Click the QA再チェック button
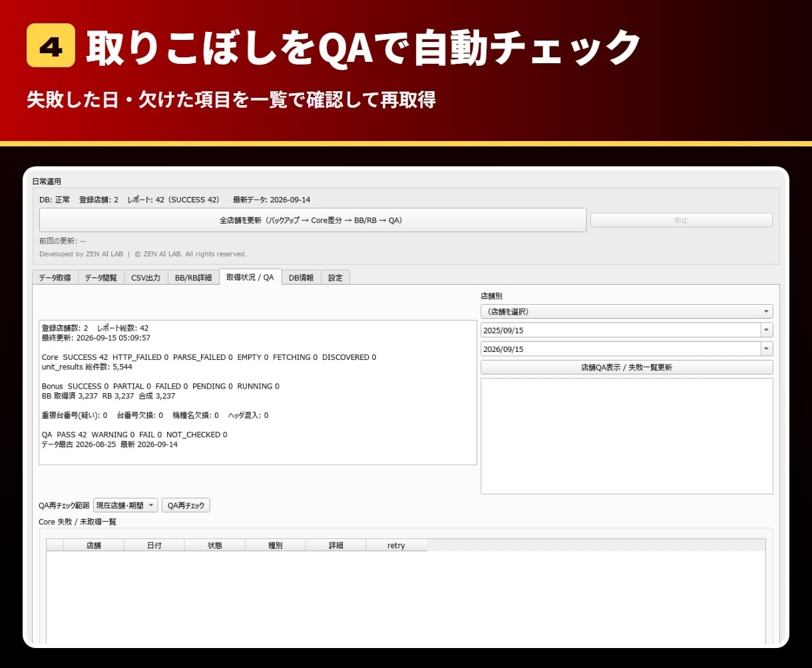812x668 pixels. pos(186,506)
